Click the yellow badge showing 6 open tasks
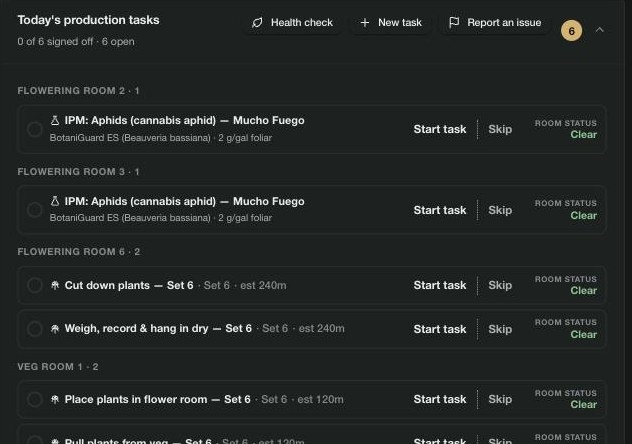Screen dimensions: 632x444 coord(572,31)
